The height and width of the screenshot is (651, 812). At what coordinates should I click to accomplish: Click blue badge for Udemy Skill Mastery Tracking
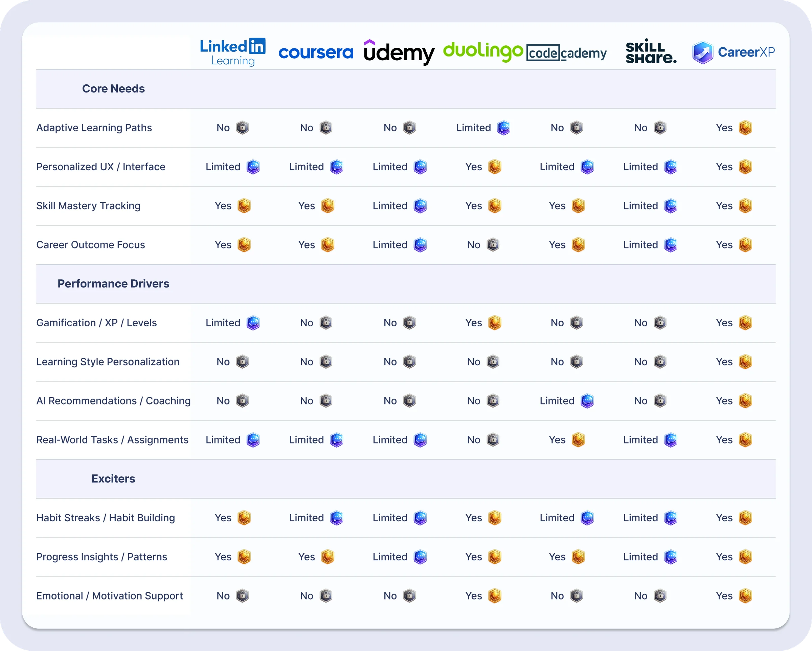420,206
